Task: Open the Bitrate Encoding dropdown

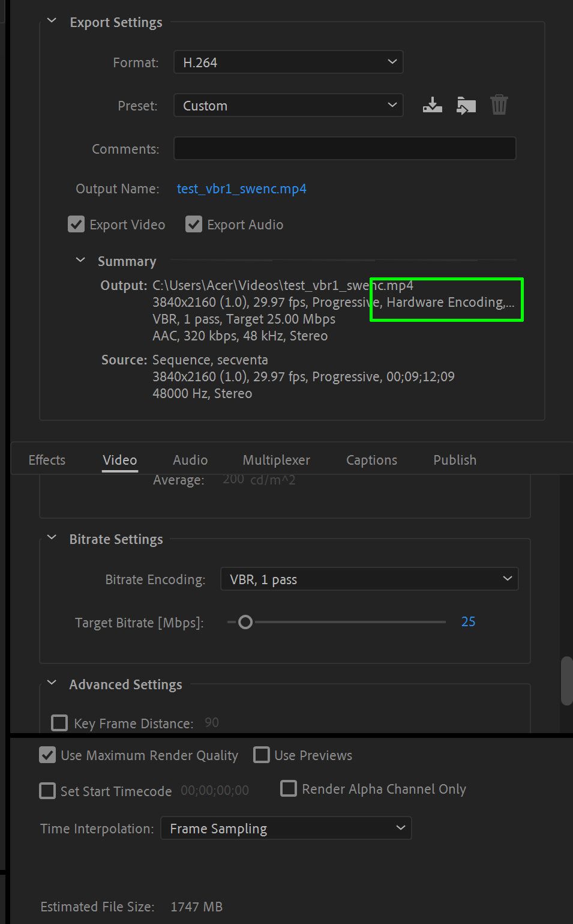Action: pos(370,579)
